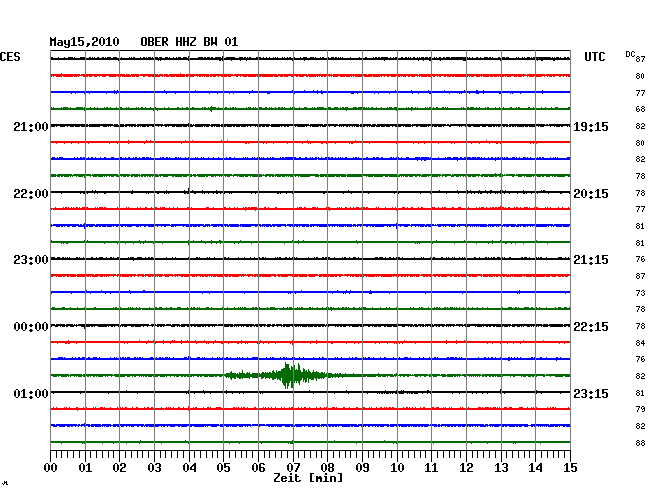Screen dimensions: 650x494
Task: Click the 00:00 local time label
Action: [31, 327]
